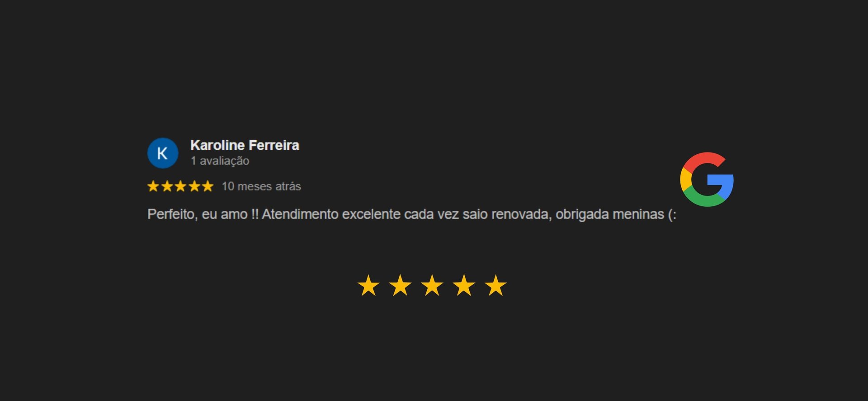
Task: Click the smiley '(:' ending the review
Action: pos(672,214)
